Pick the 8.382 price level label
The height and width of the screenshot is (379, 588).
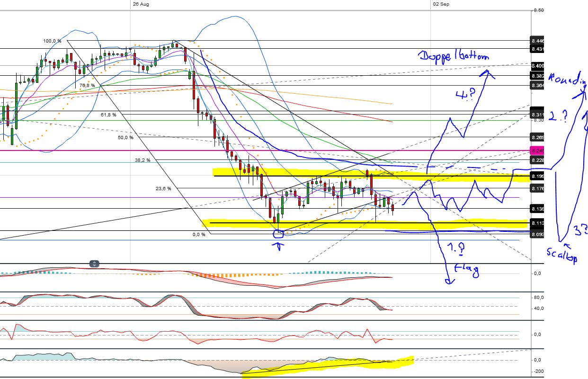(x=537, y=76)
